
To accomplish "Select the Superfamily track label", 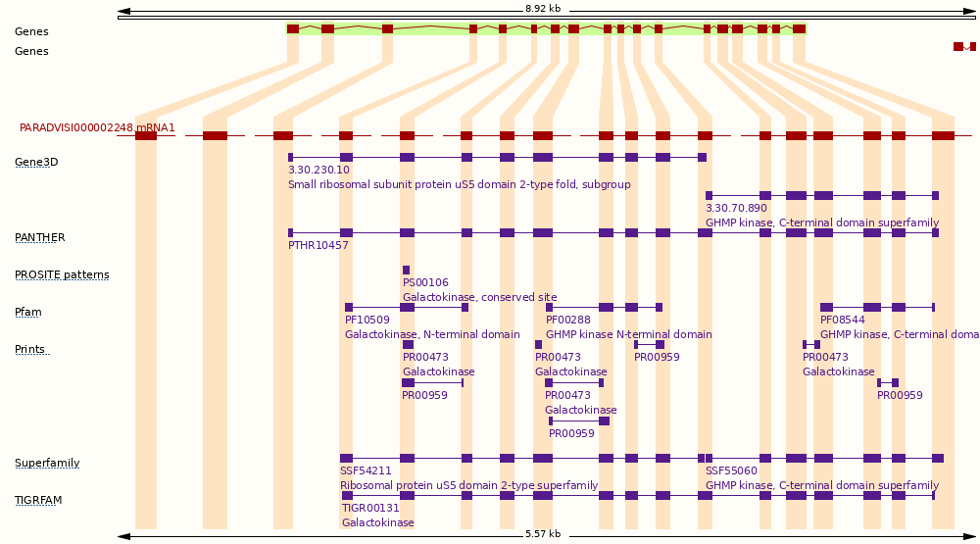I will click(47, 463).
